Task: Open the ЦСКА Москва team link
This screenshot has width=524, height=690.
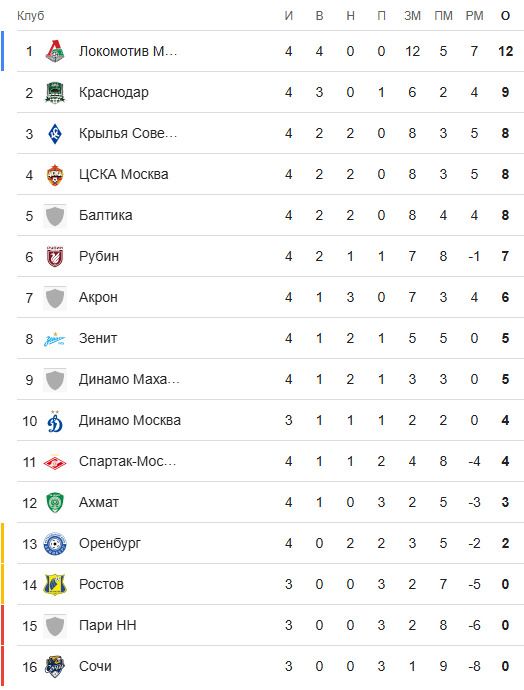Action: coord(124,174)
